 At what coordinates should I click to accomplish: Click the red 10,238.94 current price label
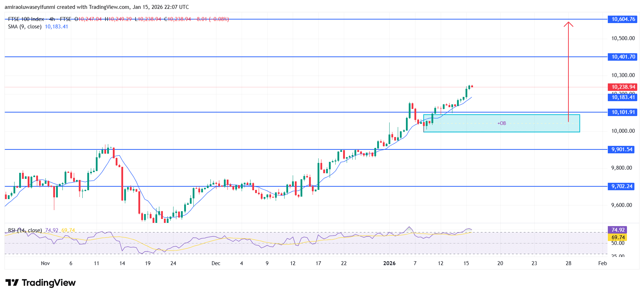(x=623, y=87)
